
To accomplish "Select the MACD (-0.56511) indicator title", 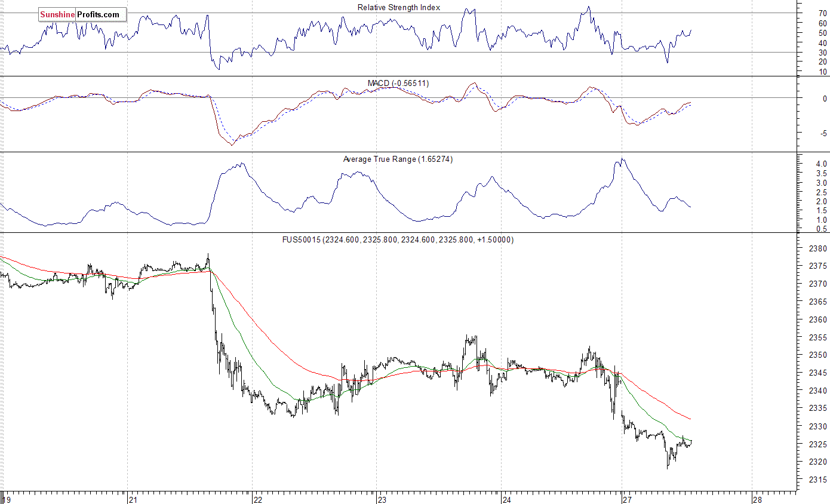I will click(398, 83).
